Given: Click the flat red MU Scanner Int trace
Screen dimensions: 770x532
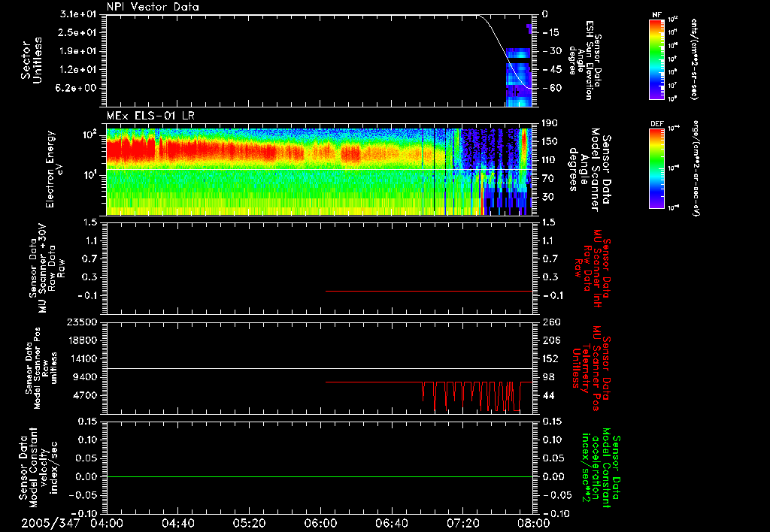Looking at the screenshot, I should 429,291.
